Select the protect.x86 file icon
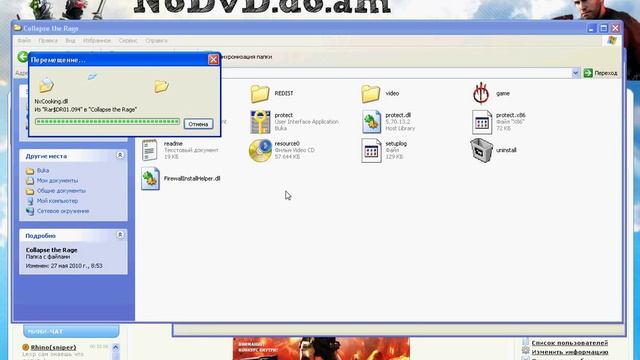 point(482,122)
